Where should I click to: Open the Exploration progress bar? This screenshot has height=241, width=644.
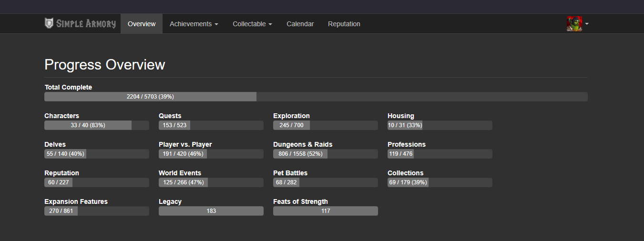pos(326,125)
